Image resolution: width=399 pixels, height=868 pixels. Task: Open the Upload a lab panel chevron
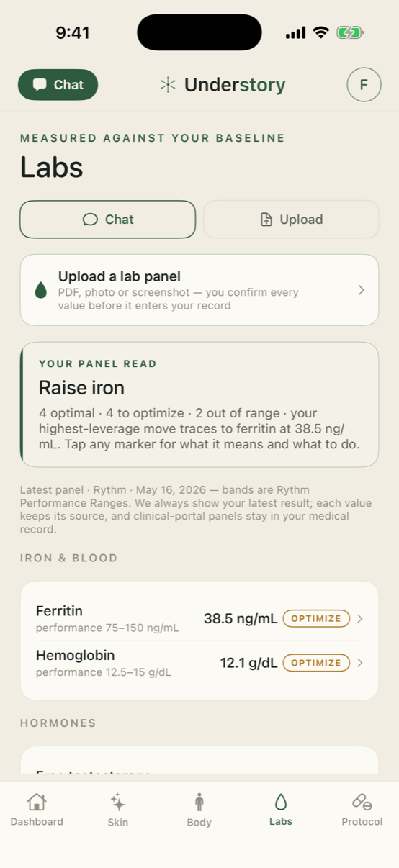(x=361, y=290)
